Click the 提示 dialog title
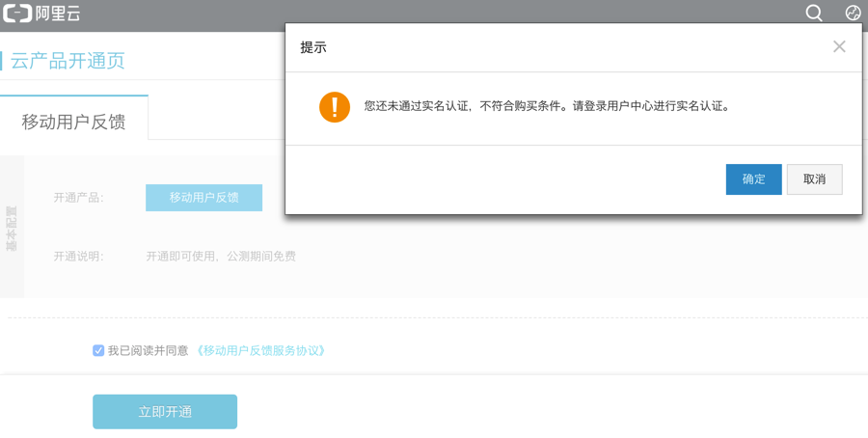This screenshot has height=438, width=868. coord(313,47)
